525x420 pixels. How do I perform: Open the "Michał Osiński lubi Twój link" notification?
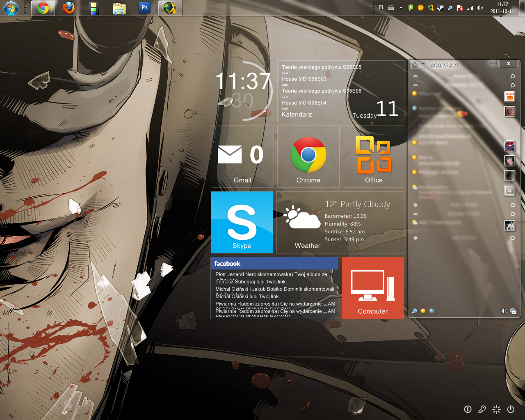coord(247,297)
